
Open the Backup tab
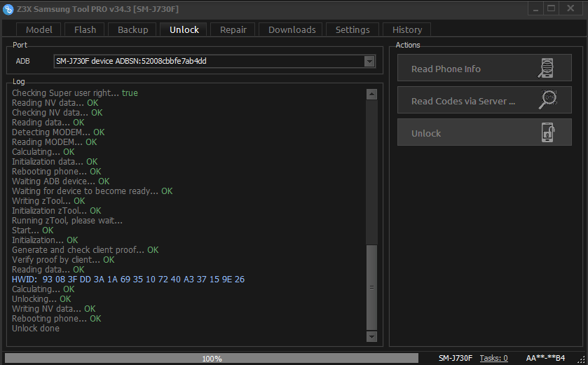click(132, 29)
